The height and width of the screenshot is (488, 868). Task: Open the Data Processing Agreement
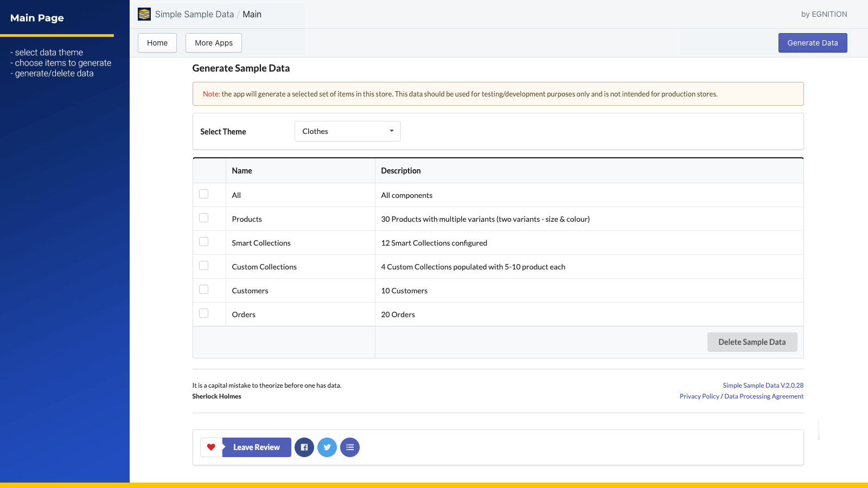point(764,396)
